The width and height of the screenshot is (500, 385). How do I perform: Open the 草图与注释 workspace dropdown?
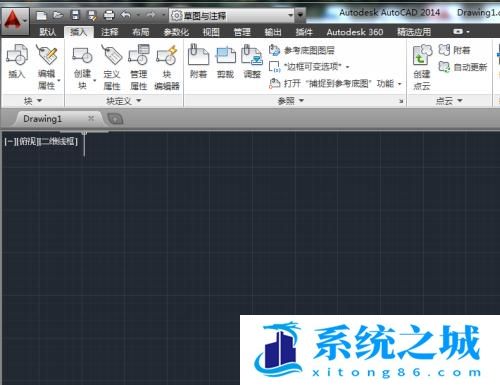[x=232, y=15]
